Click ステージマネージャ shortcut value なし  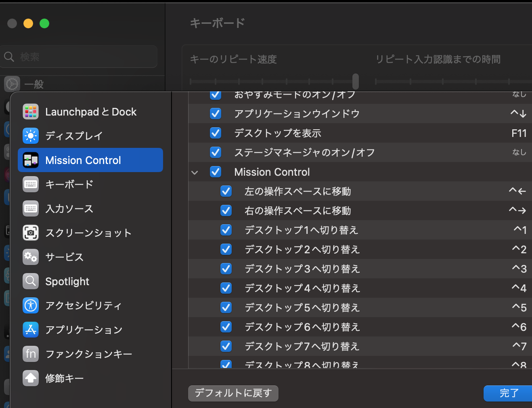[519, 152]
